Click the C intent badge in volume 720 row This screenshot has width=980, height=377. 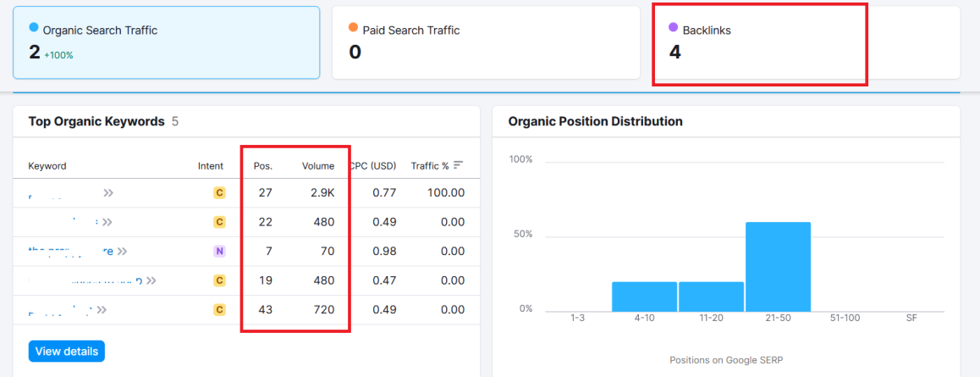[x=218, y=309]
